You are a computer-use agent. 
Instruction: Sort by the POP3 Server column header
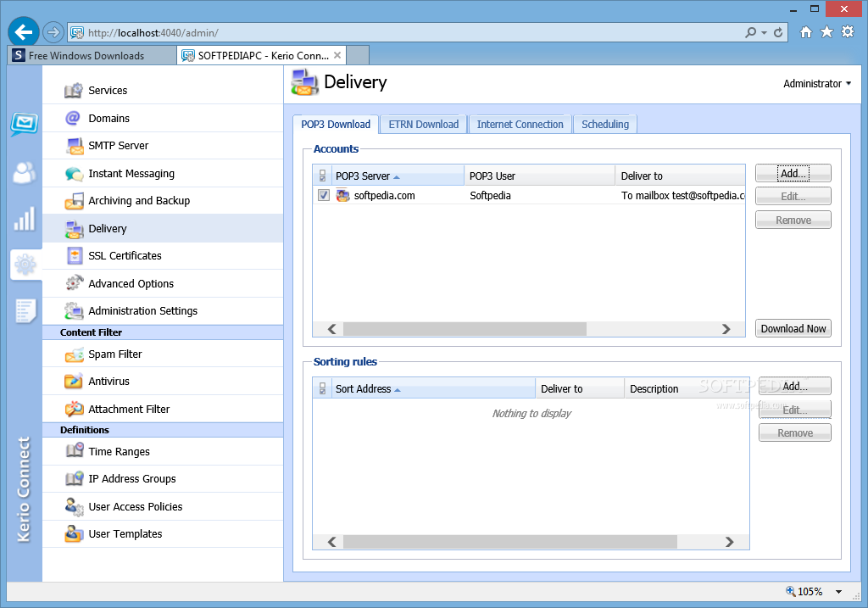click(398, 176)
